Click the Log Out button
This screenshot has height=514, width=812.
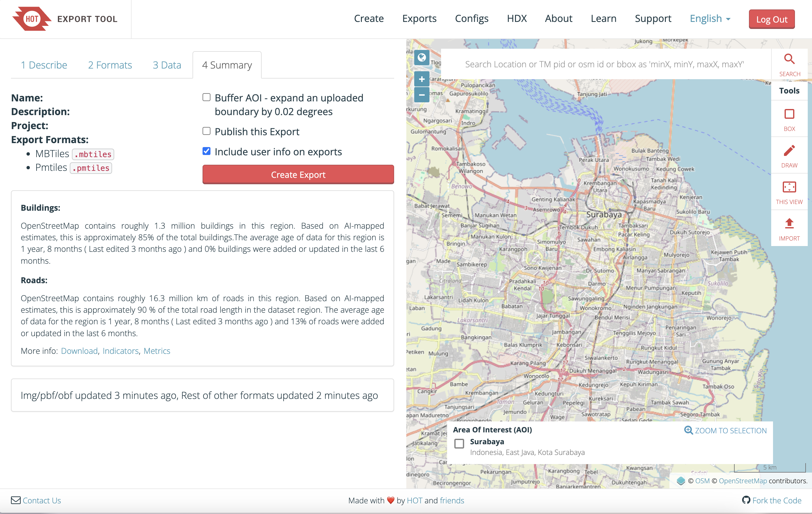point(771,19)
